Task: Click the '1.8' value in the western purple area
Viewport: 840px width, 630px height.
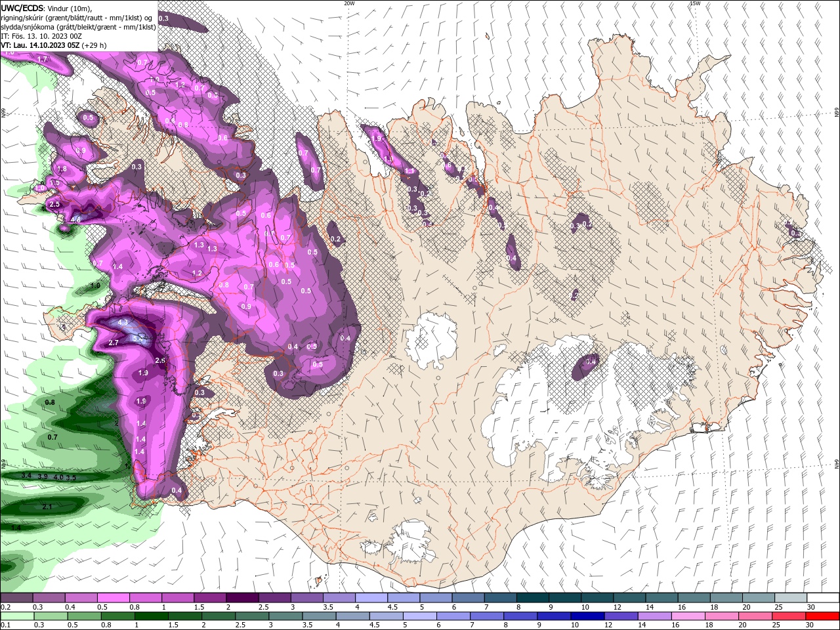Action: (x=62, y=169)
